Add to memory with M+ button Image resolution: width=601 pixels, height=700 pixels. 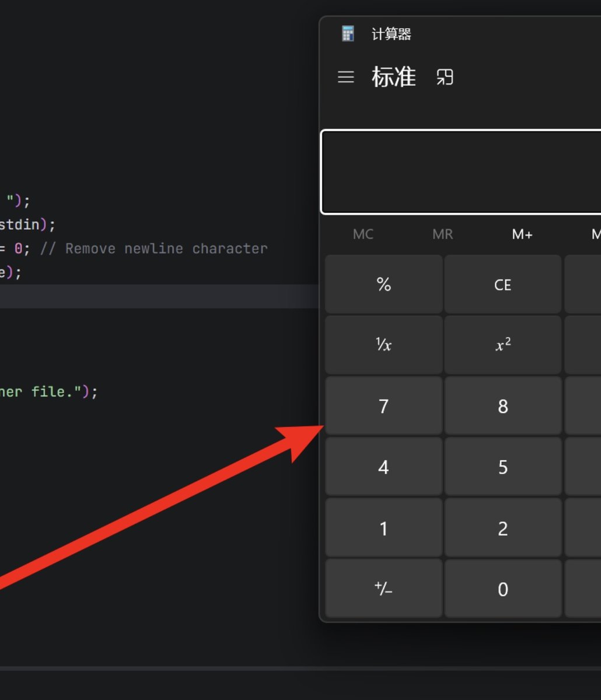tap(522, 235)
